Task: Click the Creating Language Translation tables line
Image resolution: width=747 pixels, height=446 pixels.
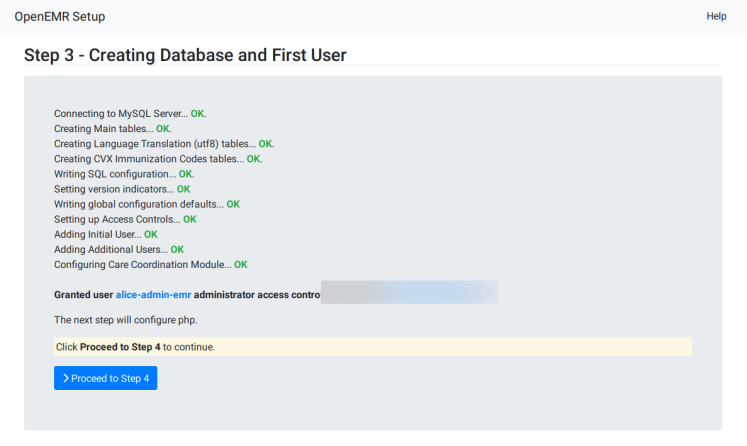Action: tap(163, 144)
